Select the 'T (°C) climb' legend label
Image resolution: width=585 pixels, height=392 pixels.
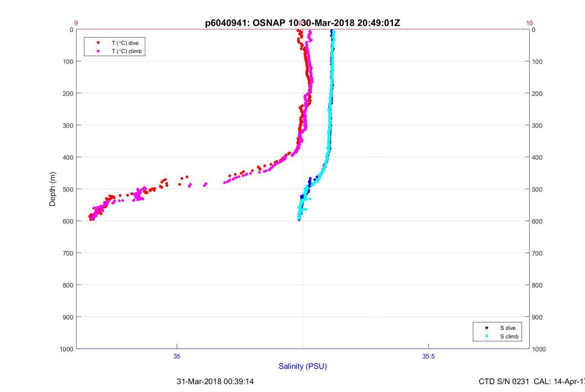click(x=127, y=51)
